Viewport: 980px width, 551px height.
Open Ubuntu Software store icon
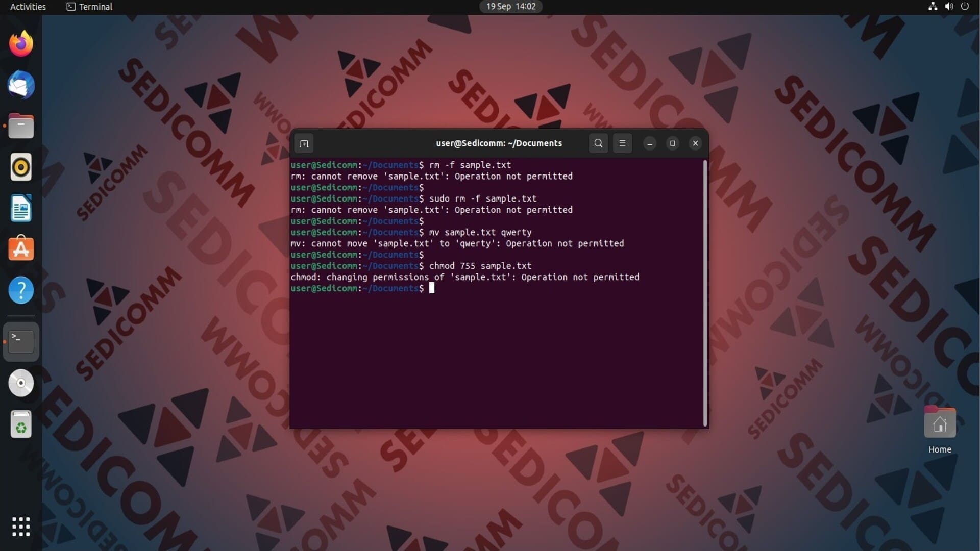pos(21,248)
